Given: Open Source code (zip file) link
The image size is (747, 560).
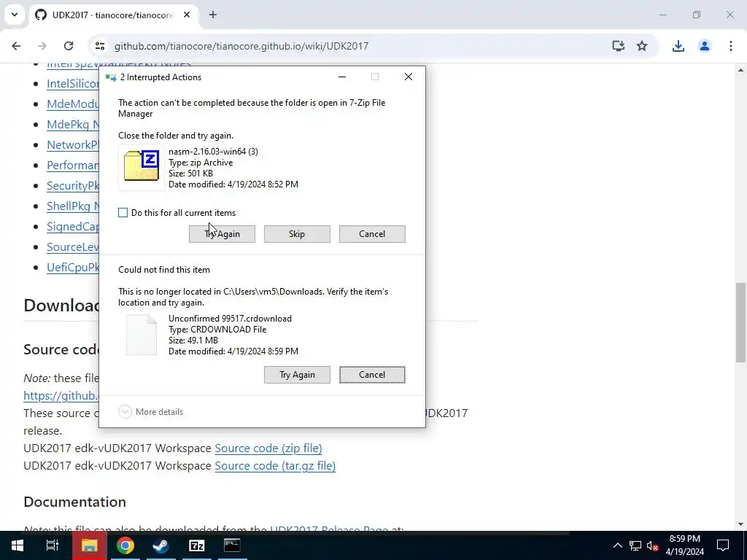Looking at the screenshot, I should (x=268, y=448).
